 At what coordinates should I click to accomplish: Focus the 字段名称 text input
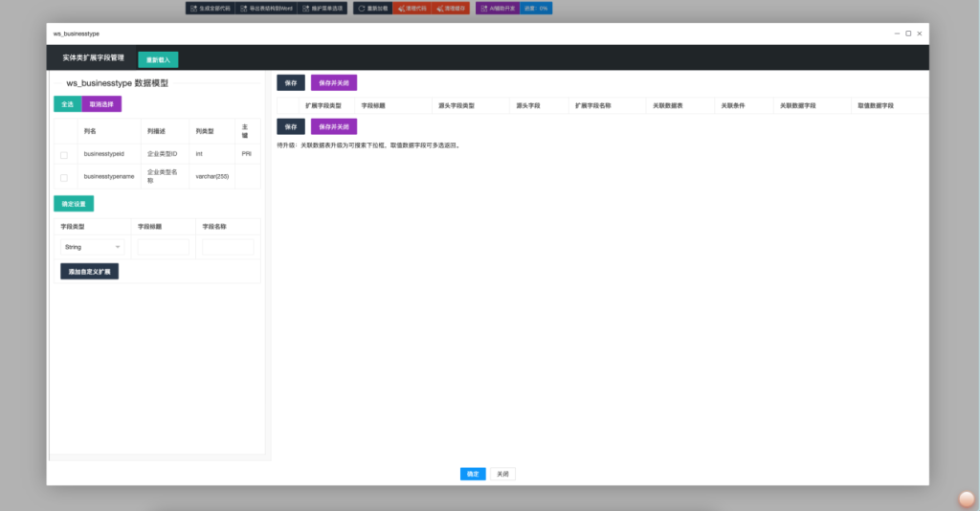[x=228, y=247]
